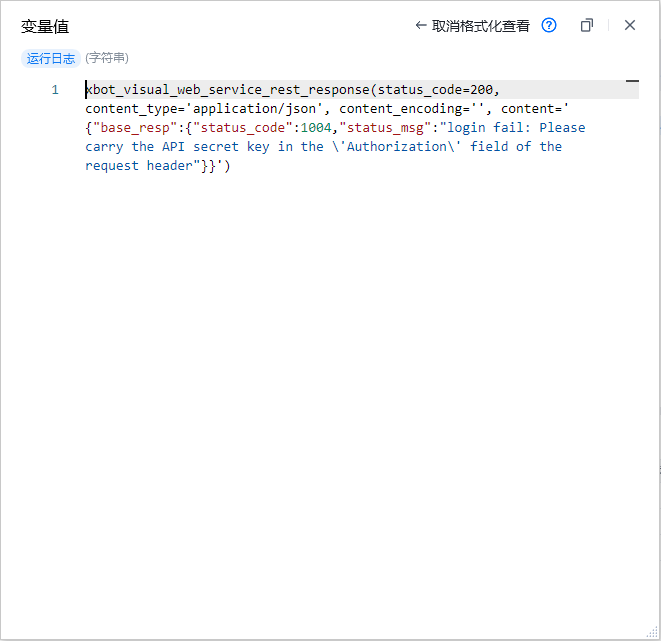661x641 pixels.
Task: Open the blue question mark help icon
Action: pyautogui.click(x=549, y=25)
